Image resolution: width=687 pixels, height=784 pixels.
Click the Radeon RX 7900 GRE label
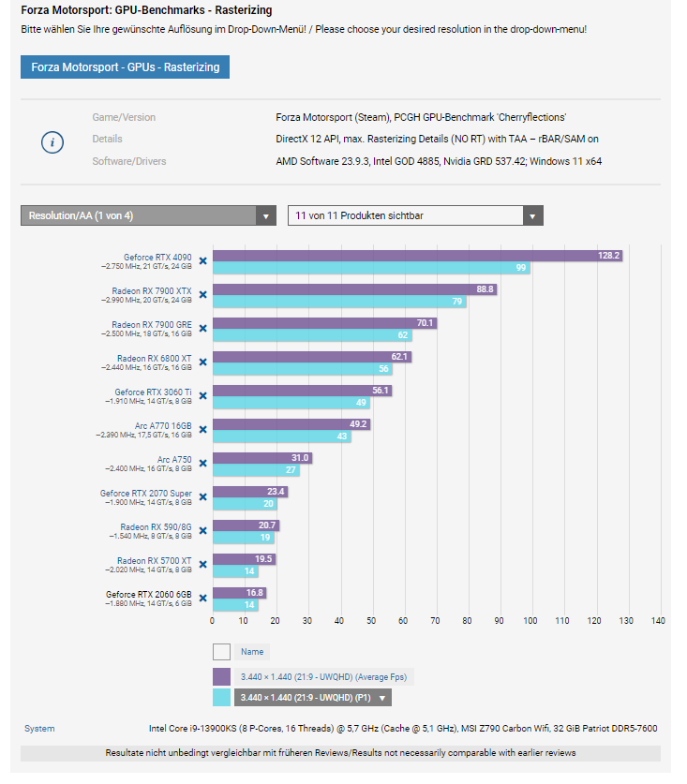click(152, 324)
